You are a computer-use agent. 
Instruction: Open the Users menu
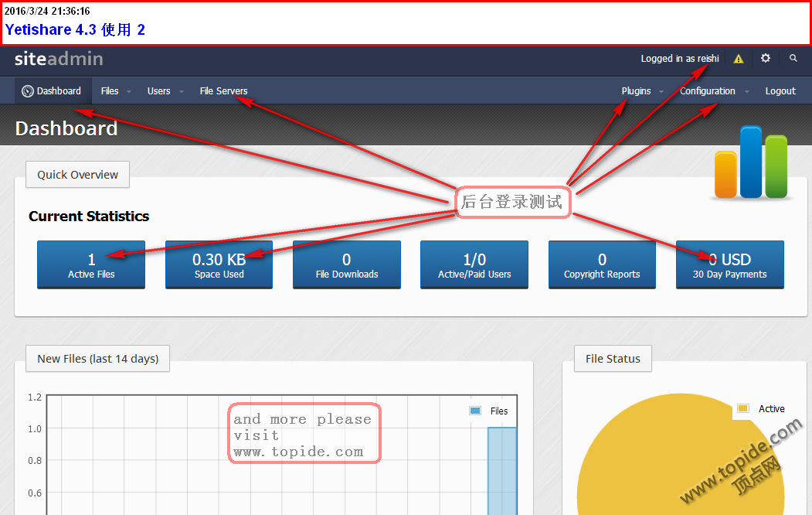158,90
